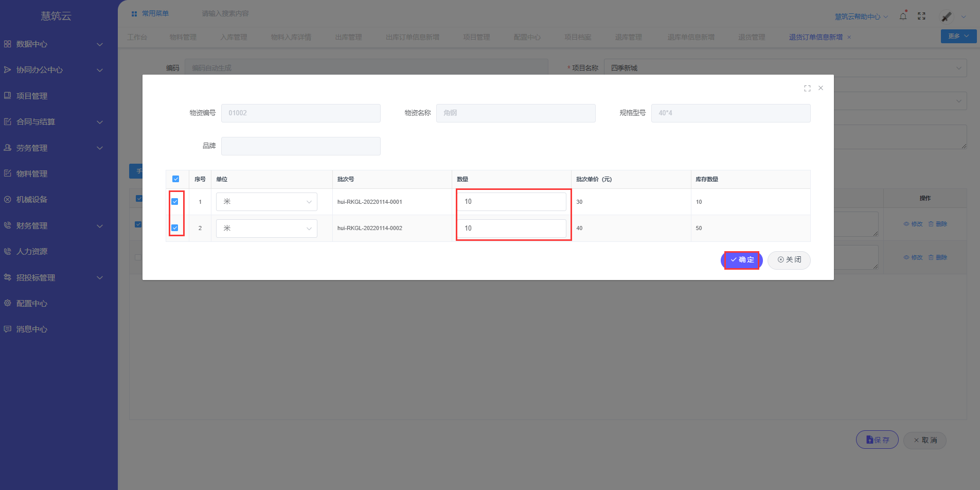Click the 协同办公中心 sidebar icon
980x490 pixels.
tap(8, 70)
